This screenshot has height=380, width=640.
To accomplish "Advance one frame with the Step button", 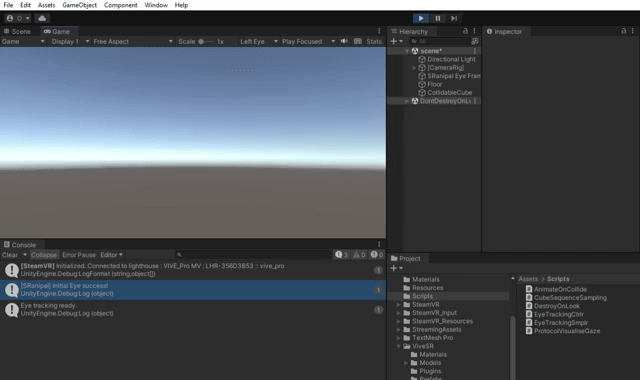I will 454,18.
